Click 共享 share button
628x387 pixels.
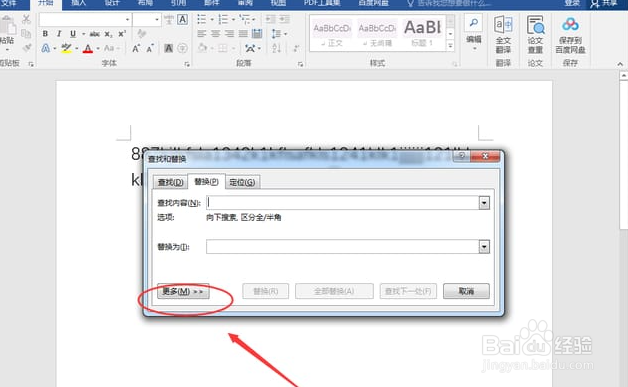pyautogui.click(x=604, y=4)
